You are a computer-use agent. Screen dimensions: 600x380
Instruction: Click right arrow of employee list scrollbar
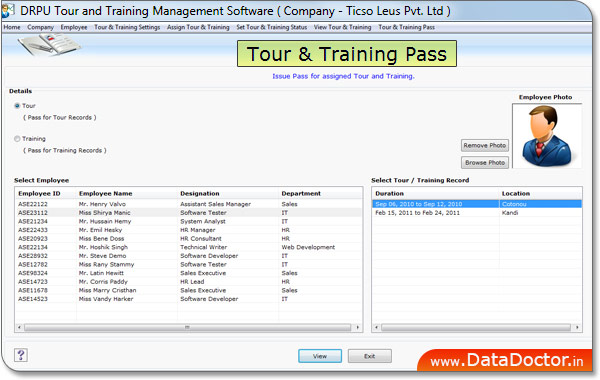tap(357, 328)
